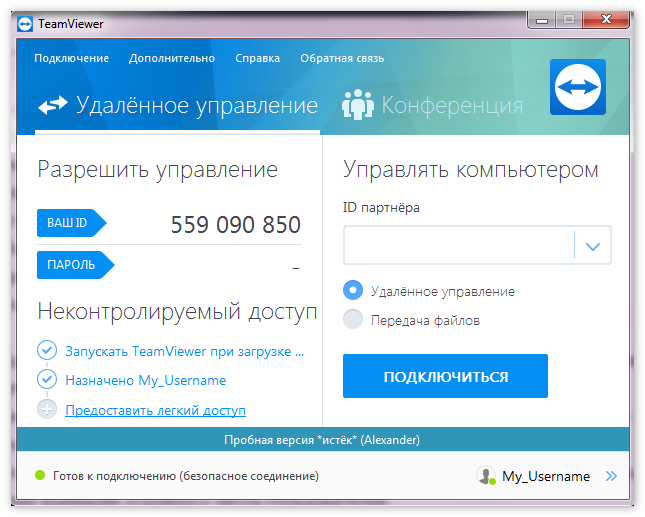Click the Конференция people icon
The image size is (645, 517).
(358, 104)
